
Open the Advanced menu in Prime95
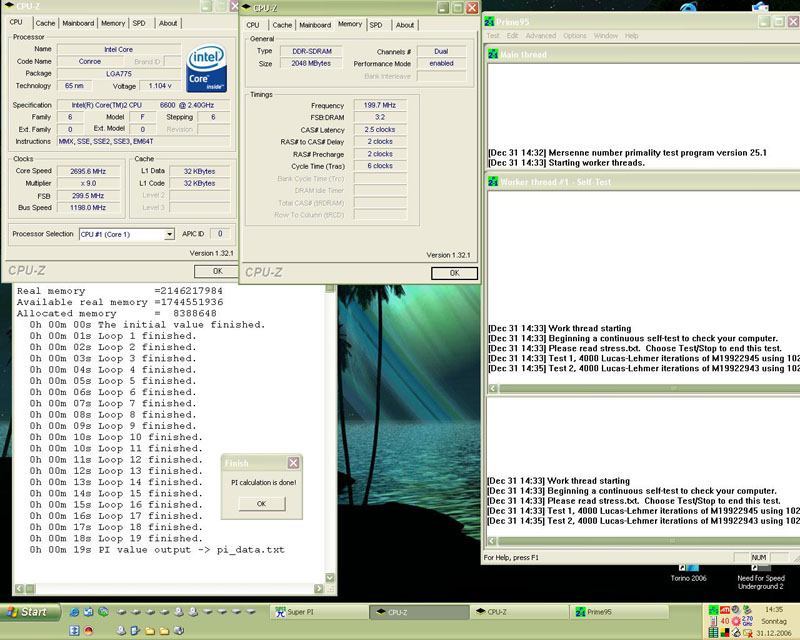click(541, 35)
